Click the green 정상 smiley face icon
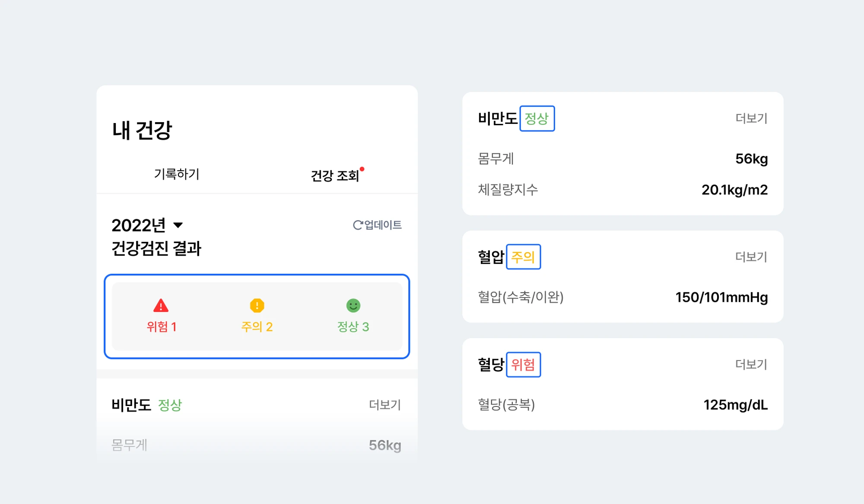Viewport: 864px width, 504px height. point(353,305)
